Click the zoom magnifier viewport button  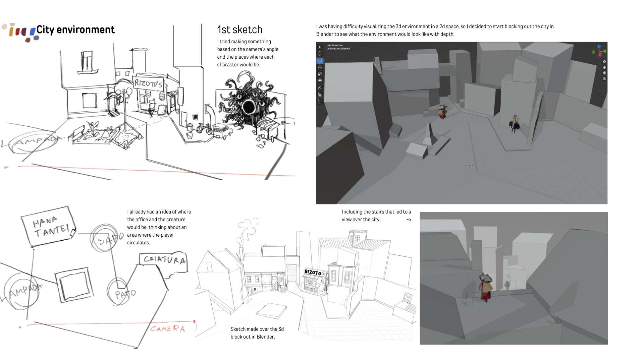click(x=604, y=62)
